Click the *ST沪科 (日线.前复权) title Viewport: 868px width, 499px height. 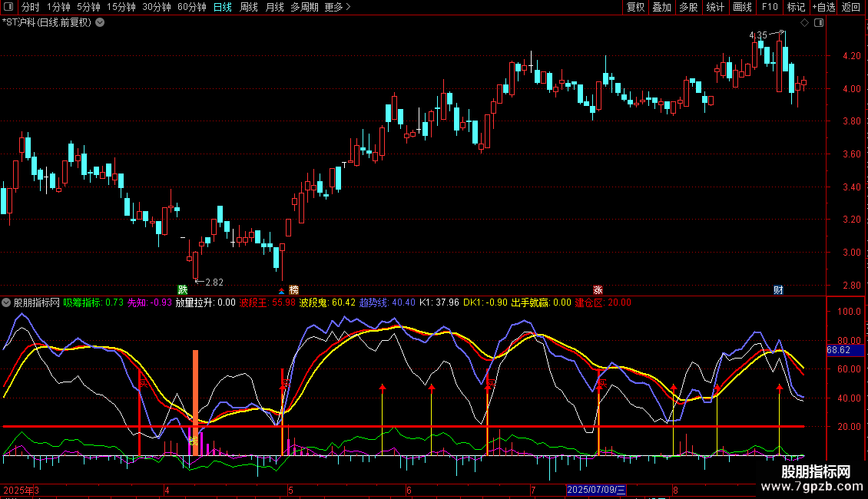pos(47,23)
